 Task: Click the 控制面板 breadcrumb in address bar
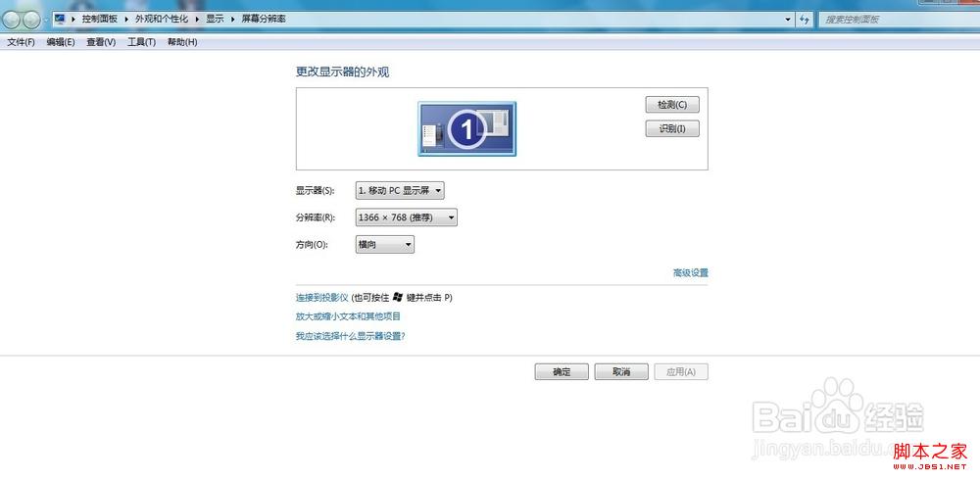click(x=100, y=20)
